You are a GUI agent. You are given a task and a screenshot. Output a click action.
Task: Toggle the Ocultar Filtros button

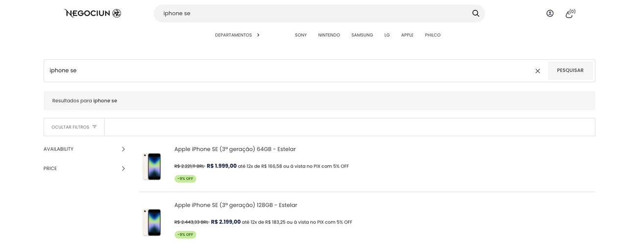(74, 127)
